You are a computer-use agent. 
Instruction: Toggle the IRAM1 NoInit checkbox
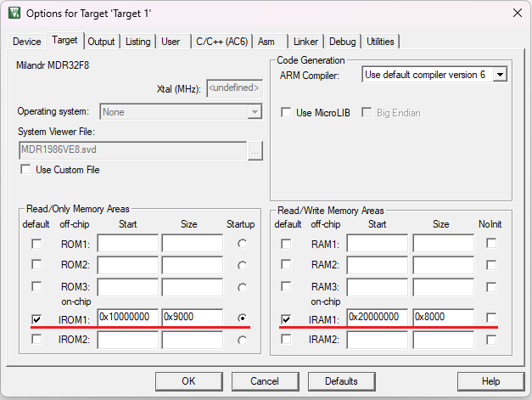(492, 318)
